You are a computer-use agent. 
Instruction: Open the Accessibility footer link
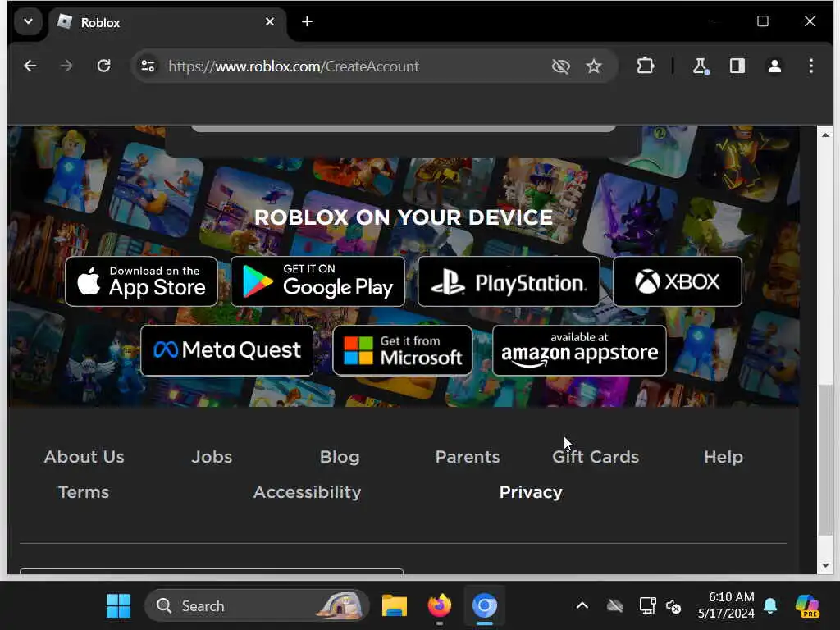point(307,492)
